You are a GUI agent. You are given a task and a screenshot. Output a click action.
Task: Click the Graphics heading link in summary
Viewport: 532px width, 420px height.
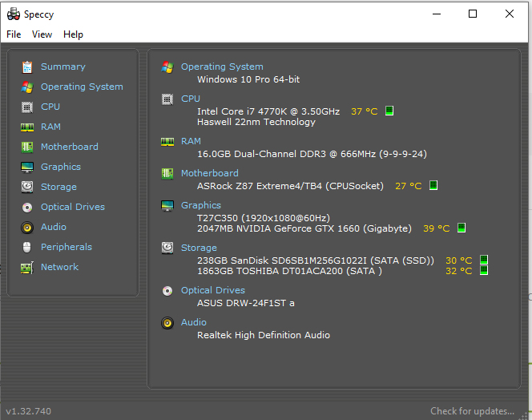201,205
